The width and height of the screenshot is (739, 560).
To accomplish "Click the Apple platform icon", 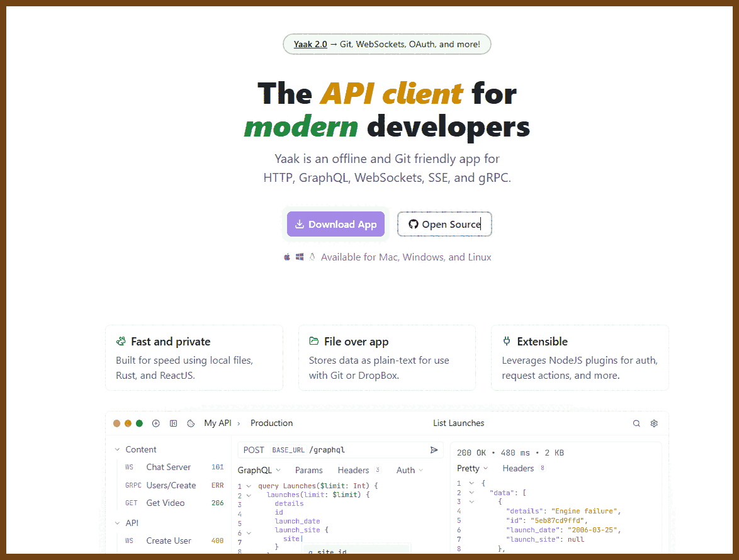I will pos(287,257).
